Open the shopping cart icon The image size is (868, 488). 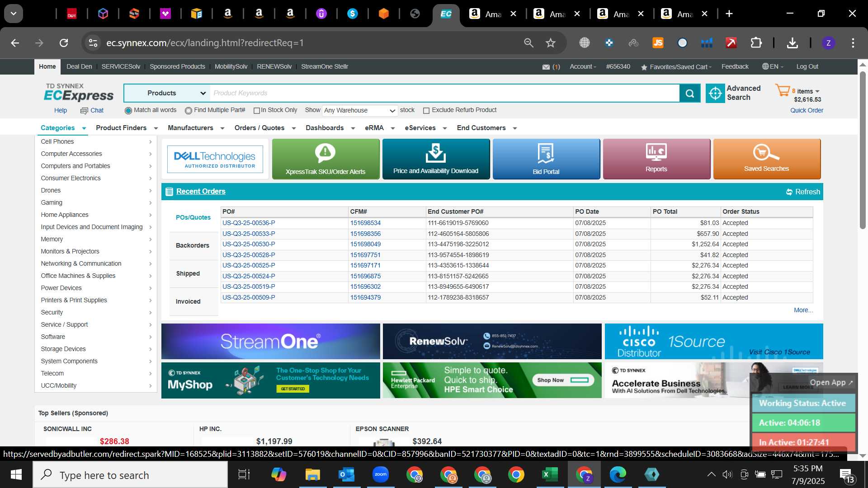783,90
